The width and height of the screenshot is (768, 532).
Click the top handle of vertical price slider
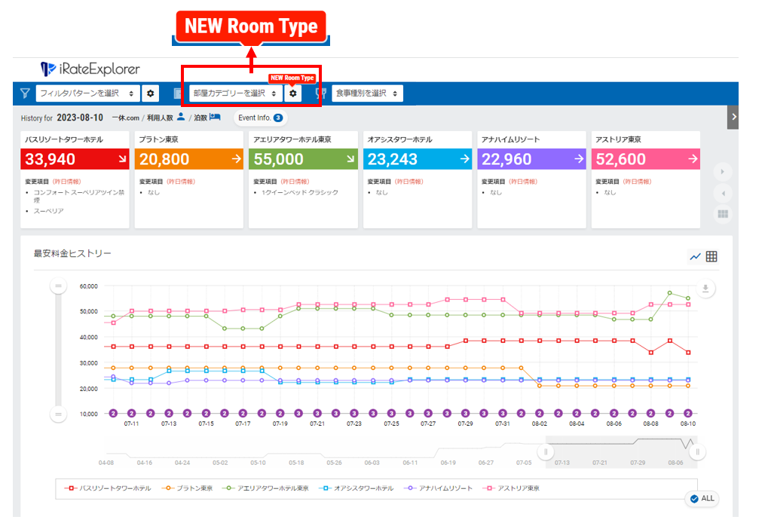coord(57,286)
